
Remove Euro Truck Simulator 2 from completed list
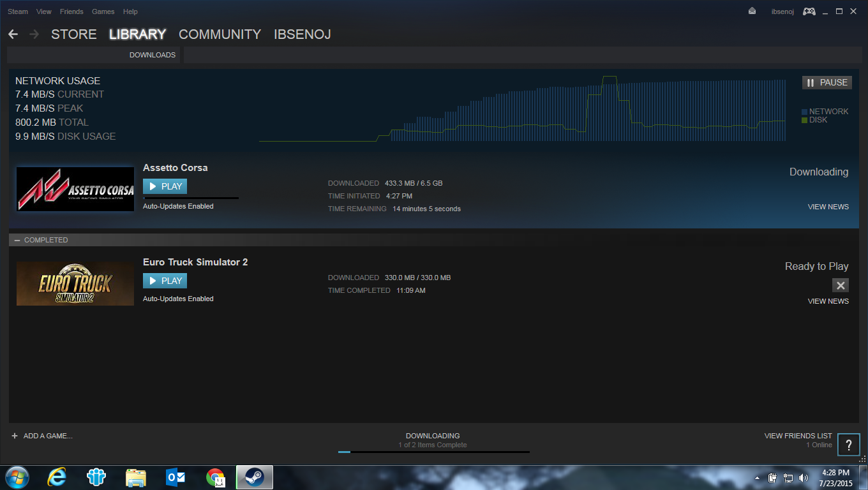[841, 286]
